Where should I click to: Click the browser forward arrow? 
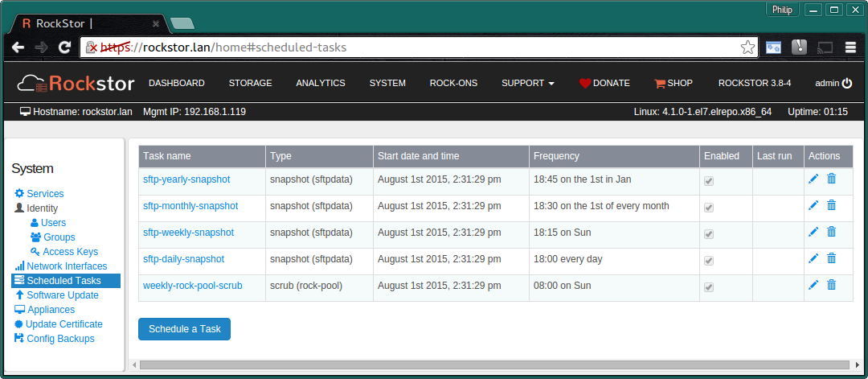click(42, 47)
